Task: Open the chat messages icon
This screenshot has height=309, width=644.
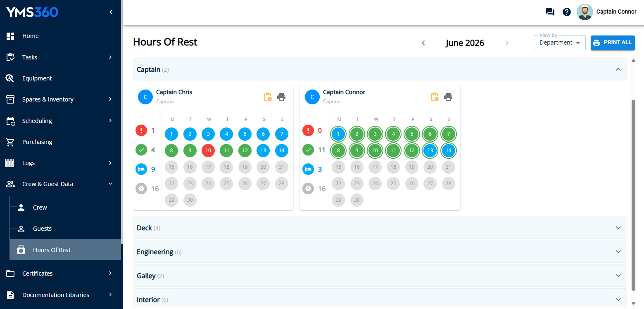Action: (550, 12)
